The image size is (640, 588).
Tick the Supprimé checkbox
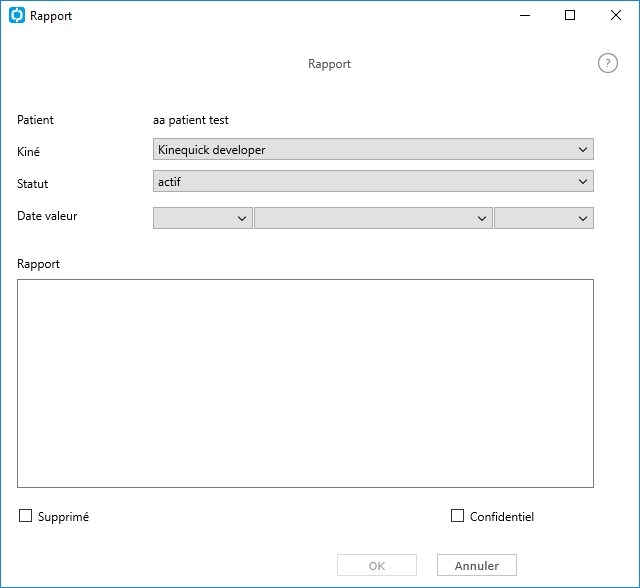coord(25,516)
